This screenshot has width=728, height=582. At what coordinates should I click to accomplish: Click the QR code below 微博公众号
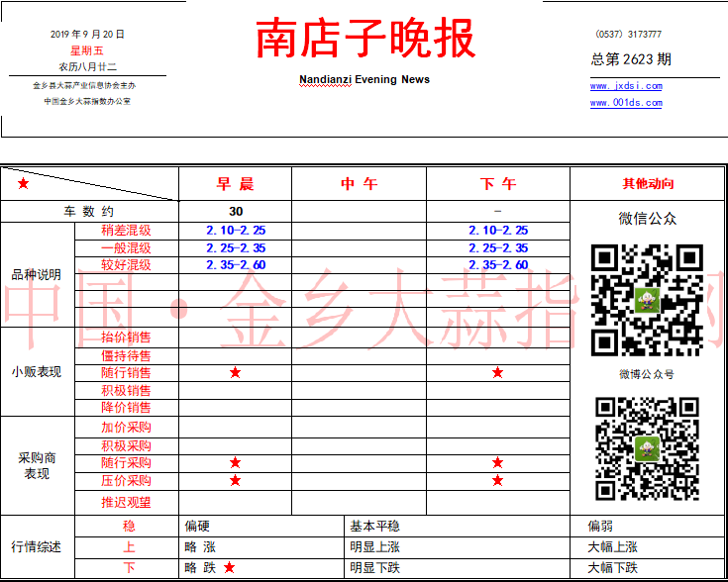pyautogui.click(x=647, y=448)
